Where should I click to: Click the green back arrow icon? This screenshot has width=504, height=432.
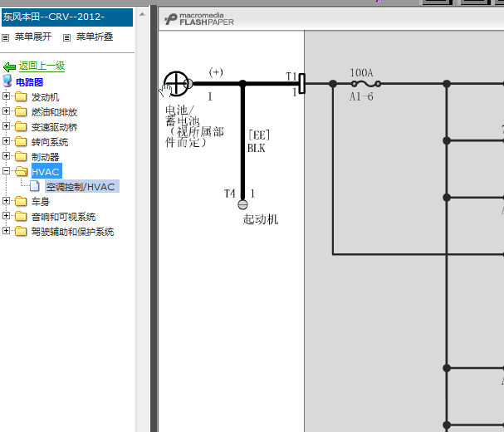[x=9, y=67]
